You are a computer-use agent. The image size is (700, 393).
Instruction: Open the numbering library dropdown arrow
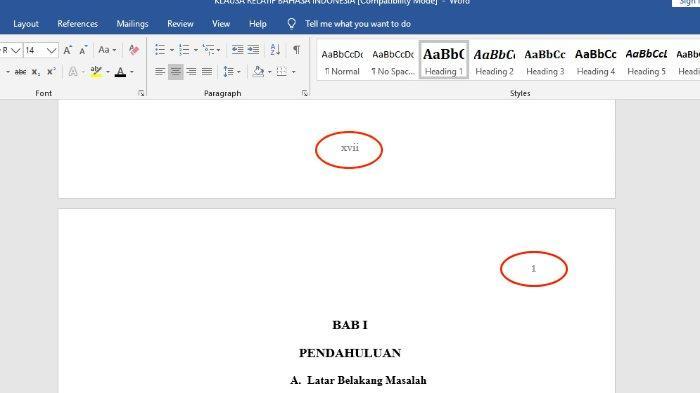[196, 50]
